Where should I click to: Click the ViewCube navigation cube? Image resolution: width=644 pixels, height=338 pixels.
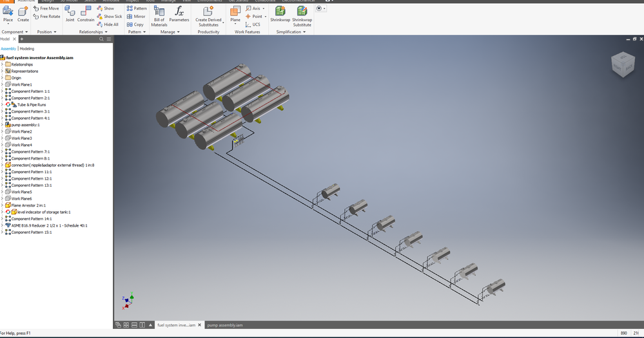[x=623, y=64]
